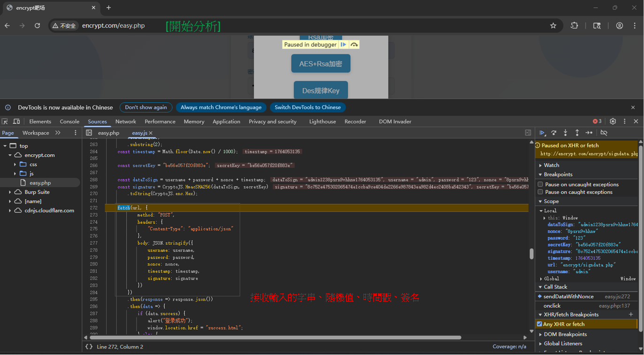Viewport: 644px width, 355px height.
Task: Open DevTools settings gear
Action: pos(613,121)
